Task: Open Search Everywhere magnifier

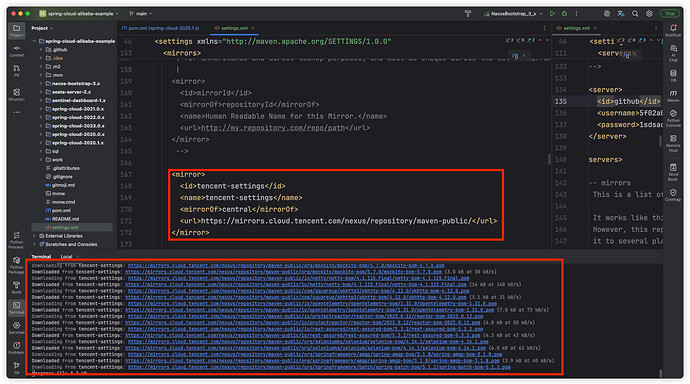Action: (x=635, y=14)
